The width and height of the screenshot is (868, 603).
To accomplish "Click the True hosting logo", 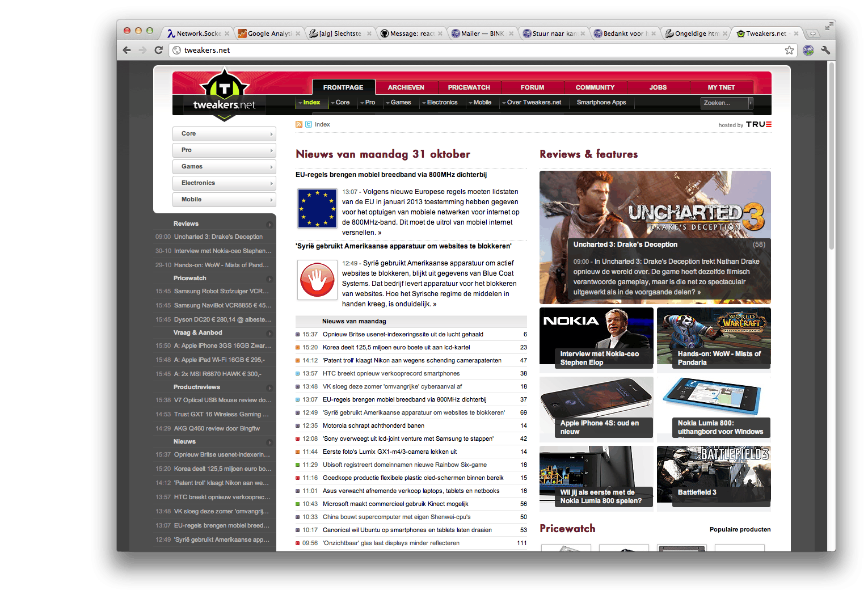I will pyautogui.click(x=759, y=125).
